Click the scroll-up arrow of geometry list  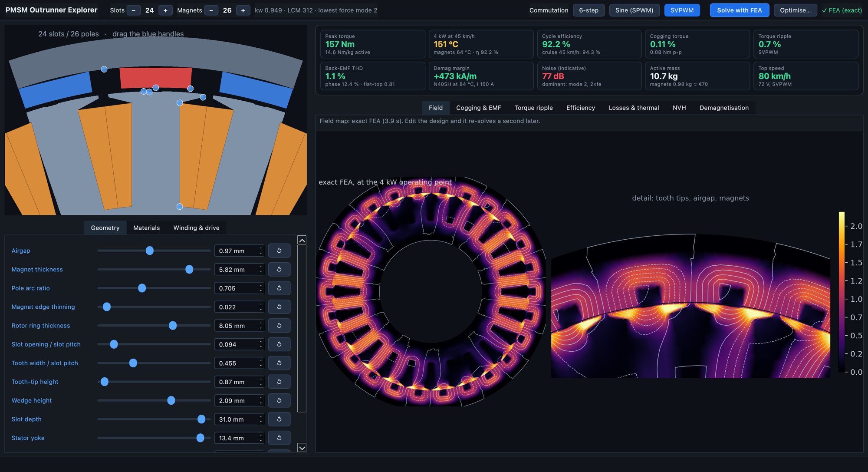click(302, 240)
